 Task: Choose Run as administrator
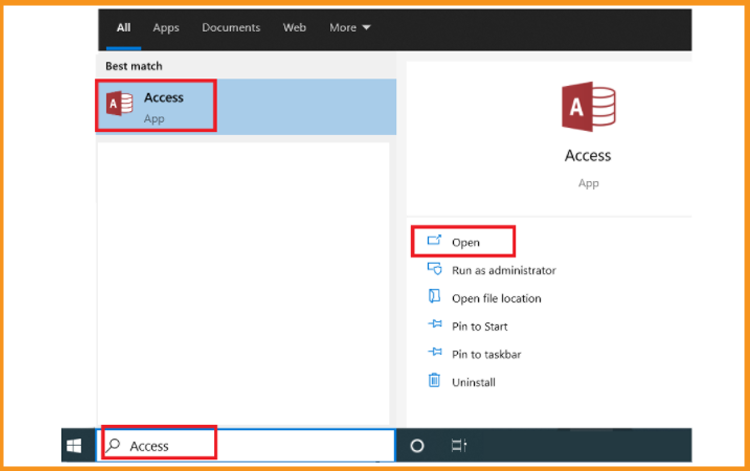[x=504, y=270]
